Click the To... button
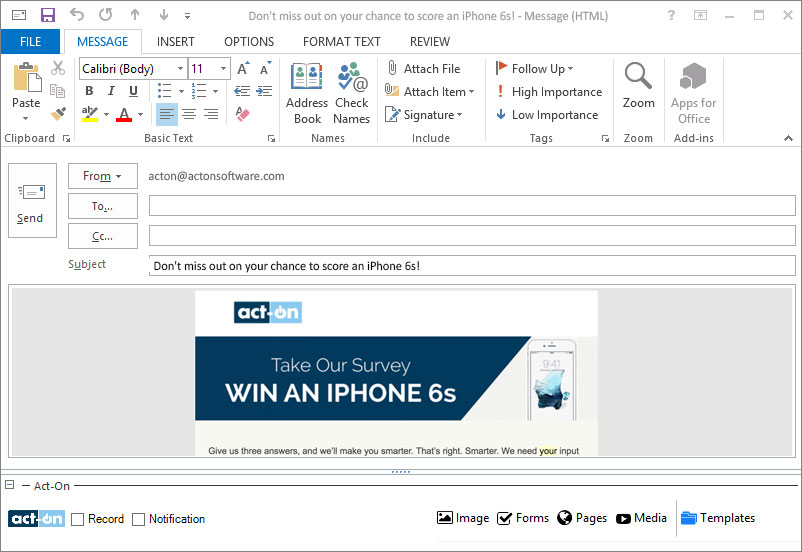802x552 pixels. (103, 206)
